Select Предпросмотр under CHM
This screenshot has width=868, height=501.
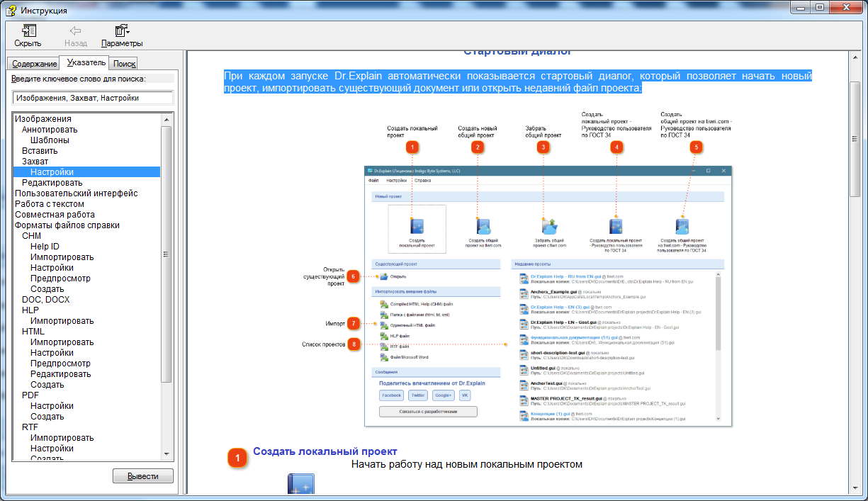tap(60, 278)
